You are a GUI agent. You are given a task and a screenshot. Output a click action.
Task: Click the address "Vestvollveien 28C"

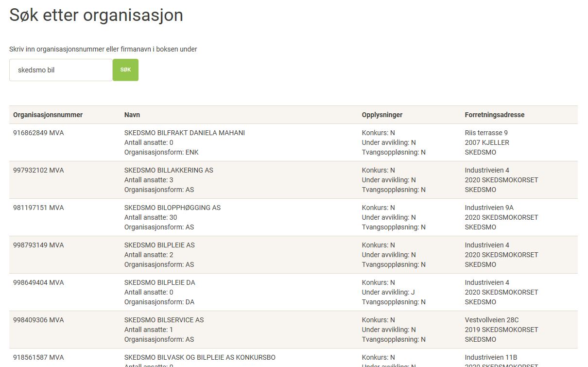pyautogui.click(x=492, y=320)
